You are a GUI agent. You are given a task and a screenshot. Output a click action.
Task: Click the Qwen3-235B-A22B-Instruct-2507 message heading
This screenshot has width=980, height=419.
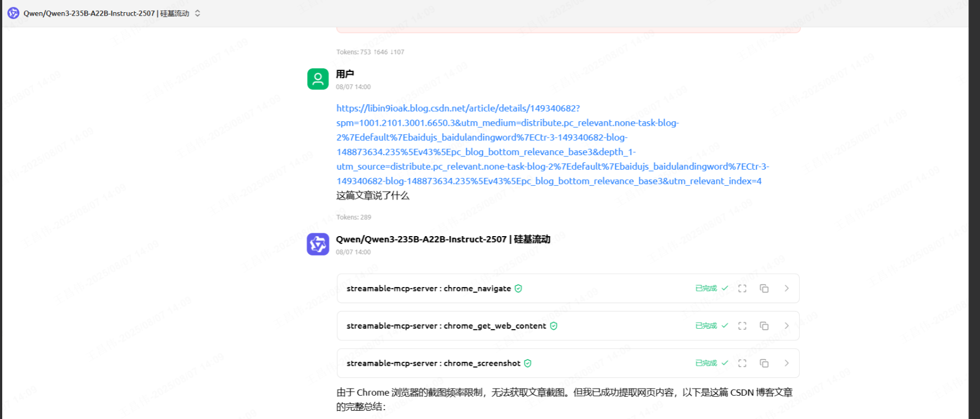click(x=443, y=239)
